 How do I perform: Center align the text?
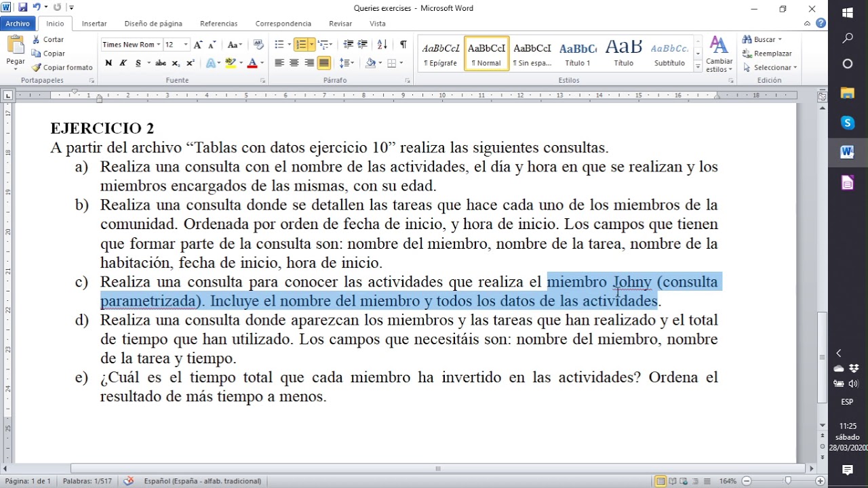click(x=294, y=63)
